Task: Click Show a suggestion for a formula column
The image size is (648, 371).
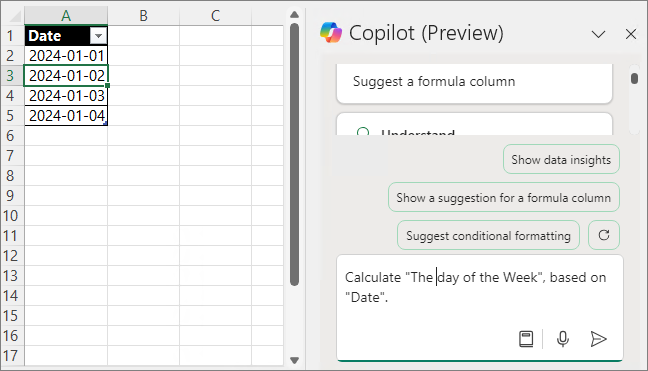Action: click(504, 197)
